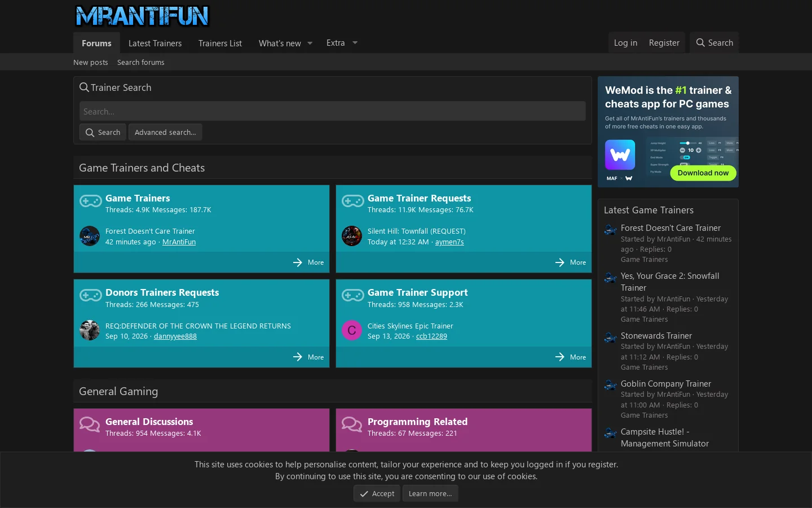The image size is (812, 508).
Task: Click avatar next to Goblin Company Trainer
Action: click(x=610, y=386)
